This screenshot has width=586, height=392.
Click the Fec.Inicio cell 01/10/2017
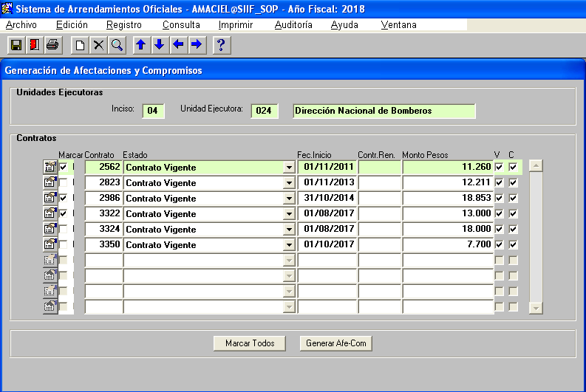point(327,244)
